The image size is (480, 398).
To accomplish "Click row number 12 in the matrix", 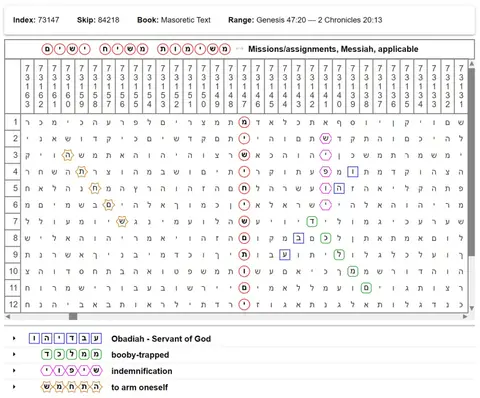I will pyautogui.click(x=13, y=304).
